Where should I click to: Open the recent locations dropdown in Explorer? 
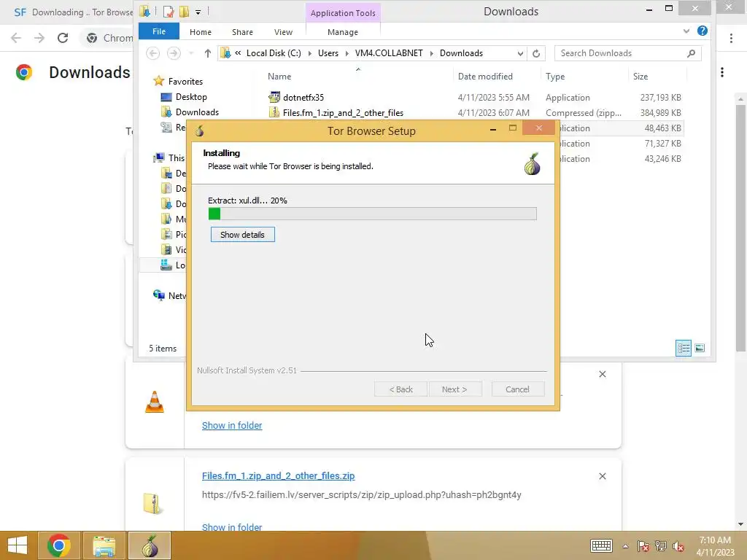191,53
